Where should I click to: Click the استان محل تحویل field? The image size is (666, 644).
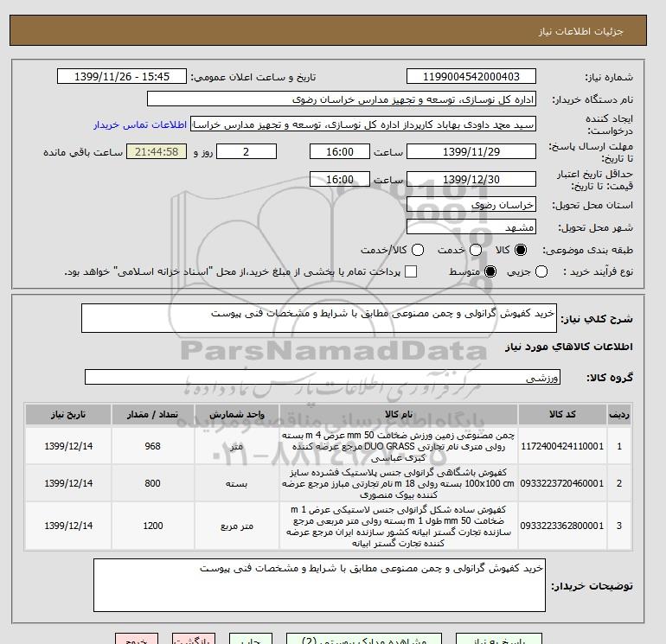pos(471,205)
